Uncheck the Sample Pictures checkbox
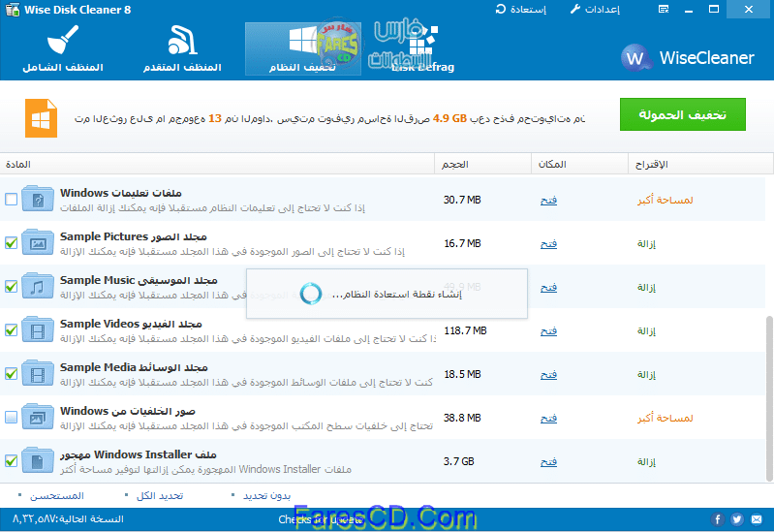Image resolution: width=774 pixels, height=532 pixels. [11, 242]
